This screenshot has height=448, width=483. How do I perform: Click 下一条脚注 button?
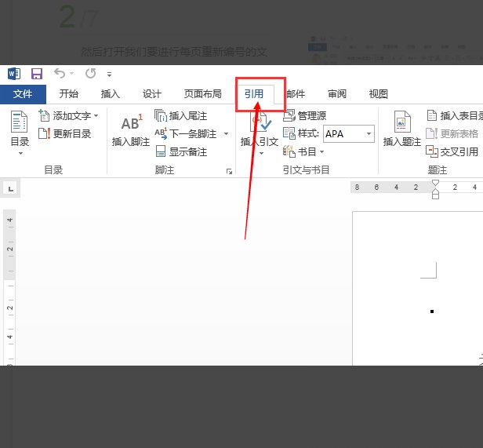coord(186,134)
